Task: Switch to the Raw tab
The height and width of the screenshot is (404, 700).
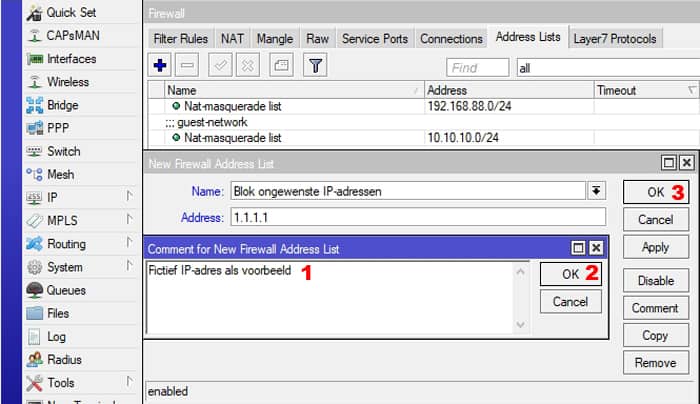Action: pos(317,39)
